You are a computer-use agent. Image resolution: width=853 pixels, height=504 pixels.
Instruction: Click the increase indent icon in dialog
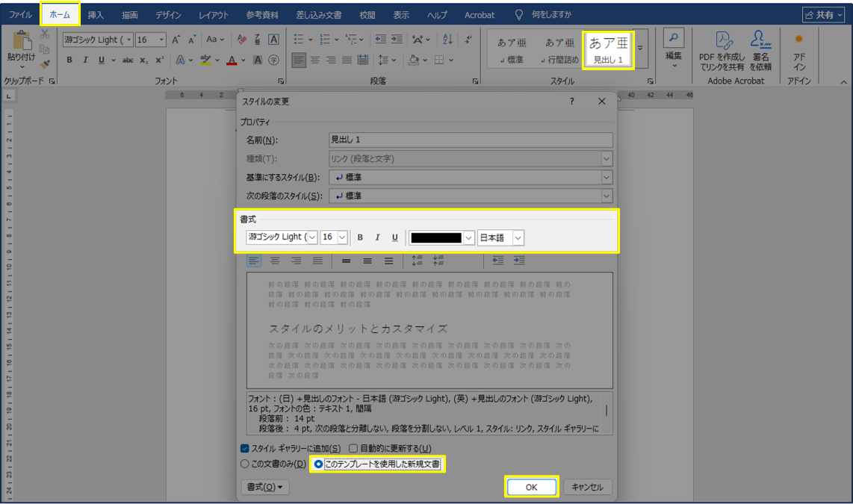coord(519,261)
